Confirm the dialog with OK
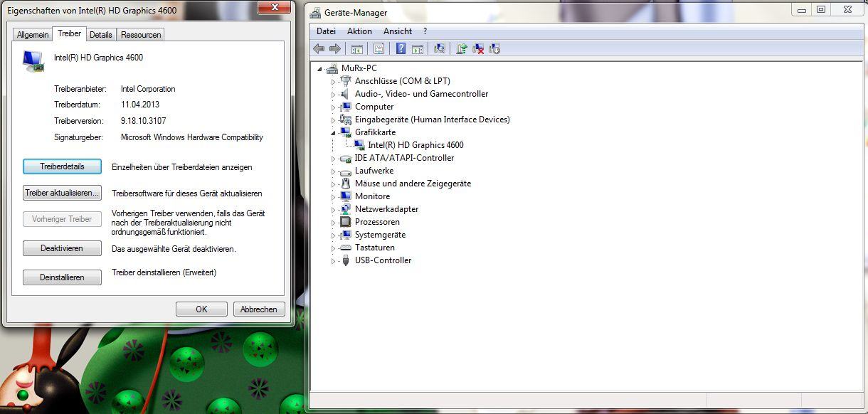Image resolution: width=868 pixels, height=414 pixels. tap(201, 309)
